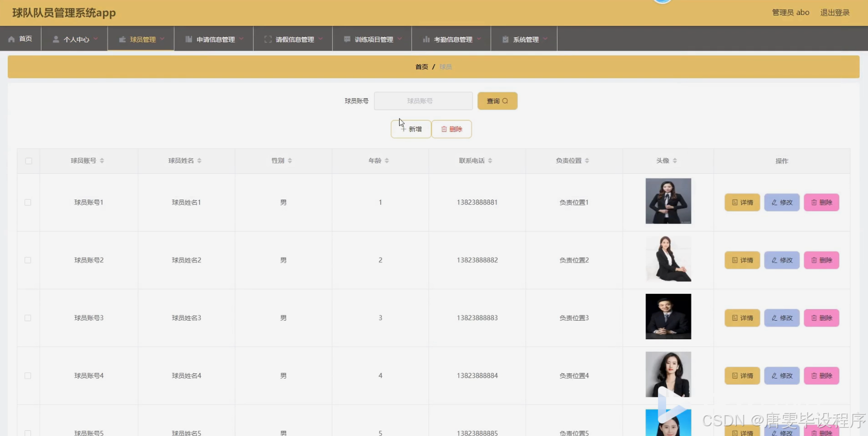Image resolution: width=868 pixels, height=436 pixels.
Task: Click the sort icon for 联系电话 column
Action: [490, 161]
